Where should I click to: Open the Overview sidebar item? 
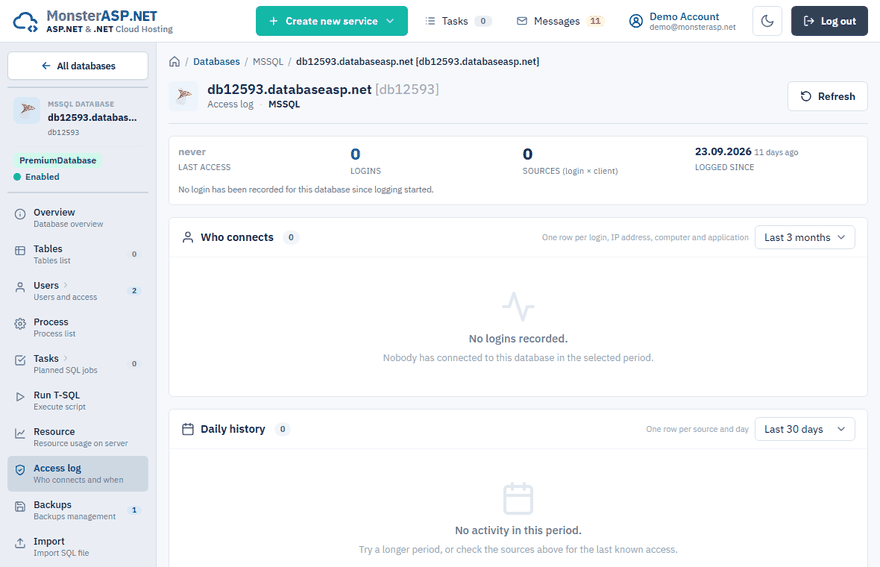(78, 218)
